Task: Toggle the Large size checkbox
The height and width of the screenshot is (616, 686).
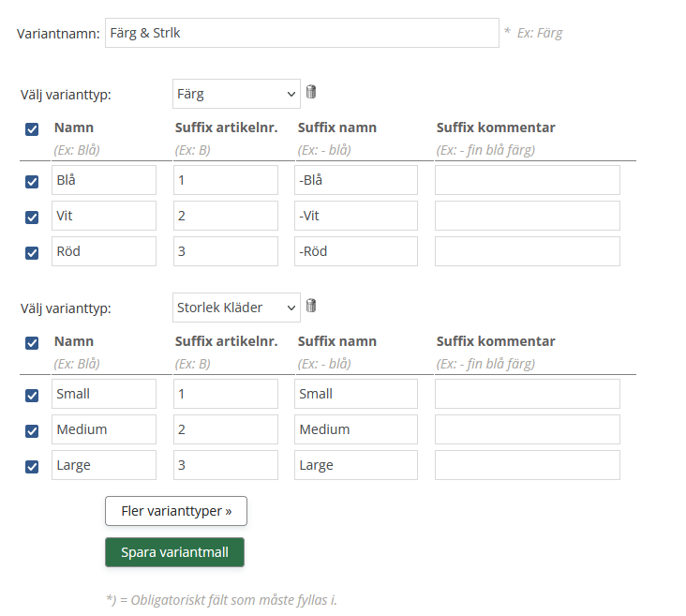Action: [x=32, y=467]
